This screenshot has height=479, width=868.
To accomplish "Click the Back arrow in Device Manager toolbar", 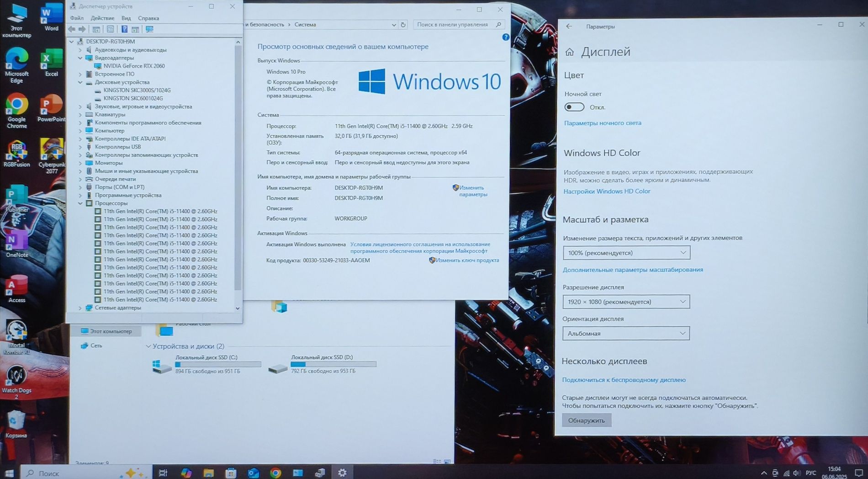I will 72,29.
